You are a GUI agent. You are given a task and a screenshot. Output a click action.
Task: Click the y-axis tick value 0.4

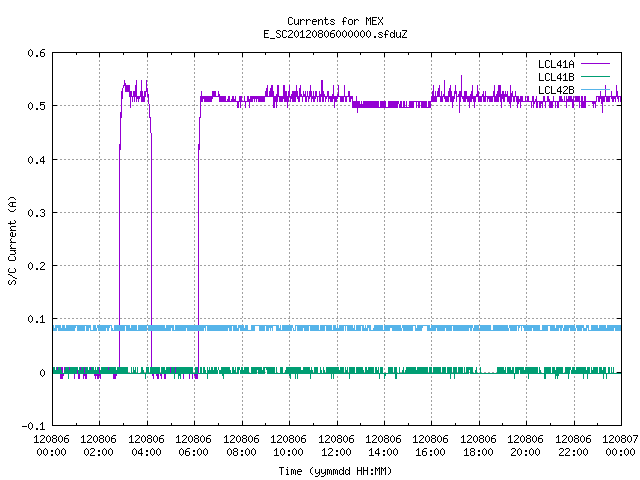[x=37, y=160]
